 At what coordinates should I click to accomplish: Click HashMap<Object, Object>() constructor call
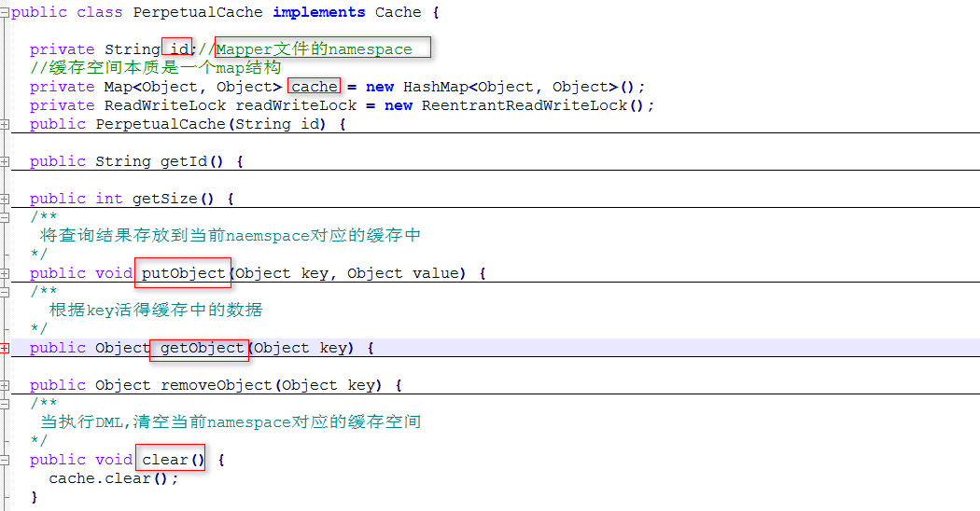519,87
